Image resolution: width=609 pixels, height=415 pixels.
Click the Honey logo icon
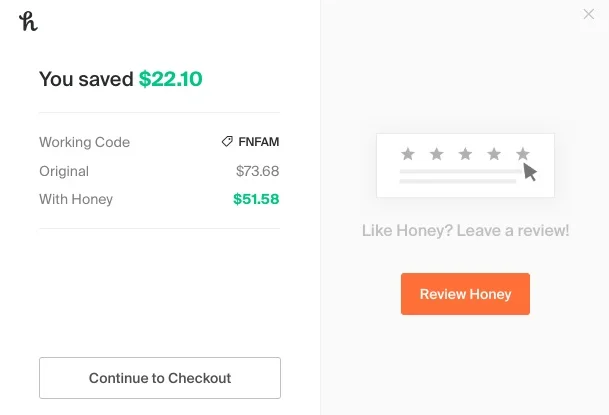click(x=28, y=21)
